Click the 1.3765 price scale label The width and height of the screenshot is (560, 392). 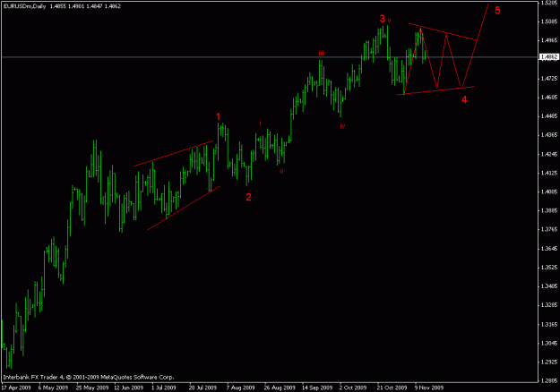(x=549, y=229)
